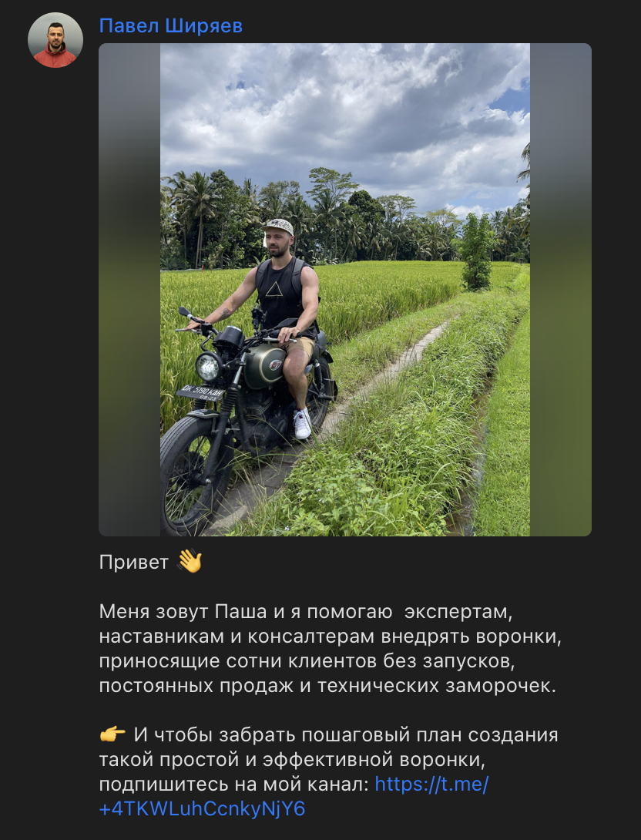This screenshot has height=840, width=641.
Task: Click the rider's patterned cap in photo
Action: pos(278,226)
